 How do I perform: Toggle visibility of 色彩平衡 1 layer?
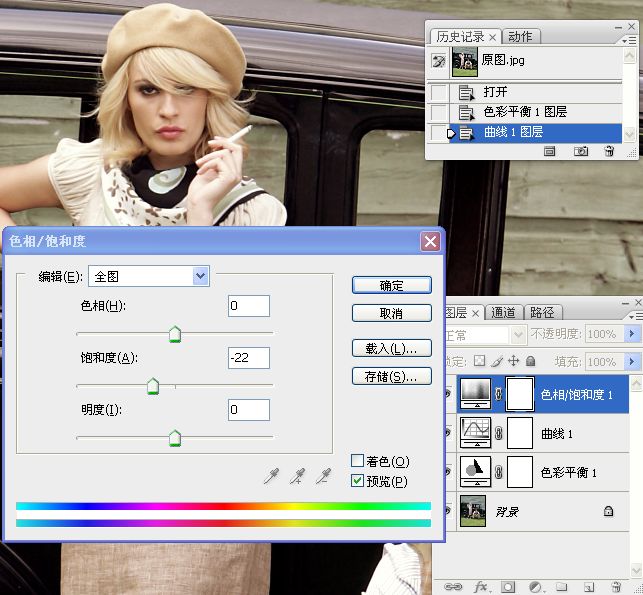(449, 472)
